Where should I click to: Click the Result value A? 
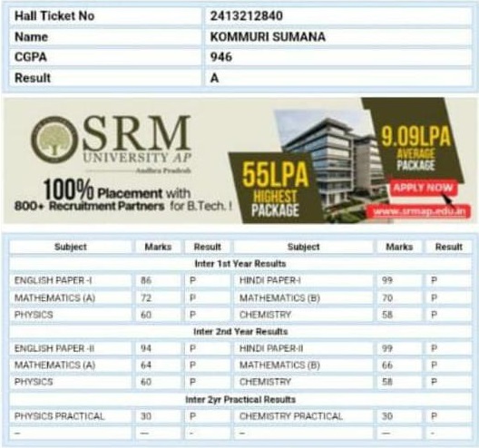pos(214,78)
